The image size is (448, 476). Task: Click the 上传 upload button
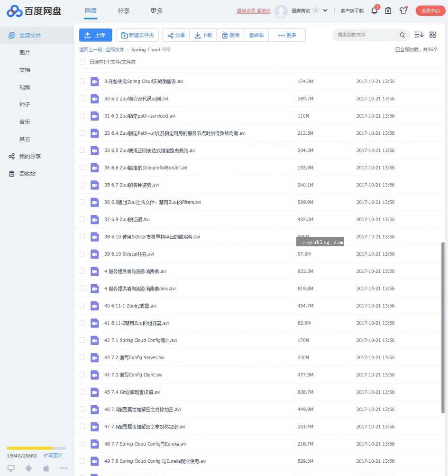click(x=95, y=35)
